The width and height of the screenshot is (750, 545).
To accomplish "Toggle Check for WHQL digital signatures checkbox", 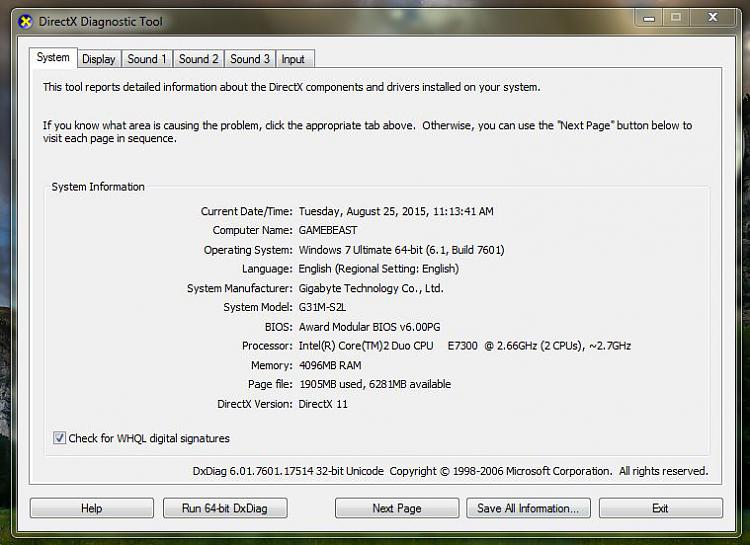I will click(x=59, y=438).
